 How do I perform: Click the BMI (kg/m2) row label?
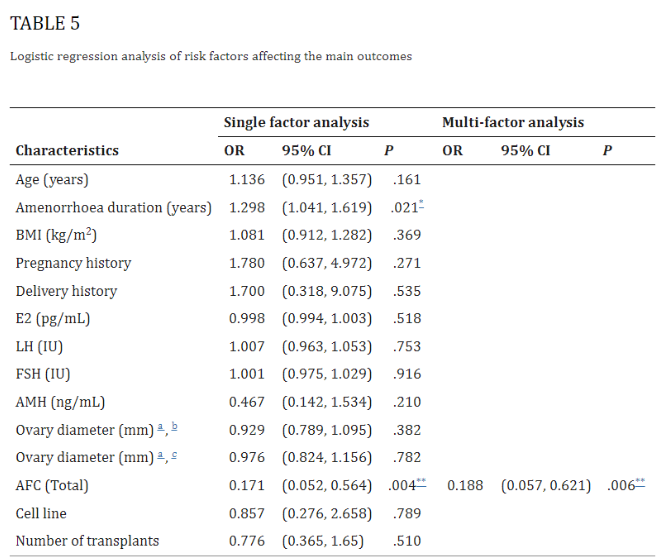tap(59, 235)
